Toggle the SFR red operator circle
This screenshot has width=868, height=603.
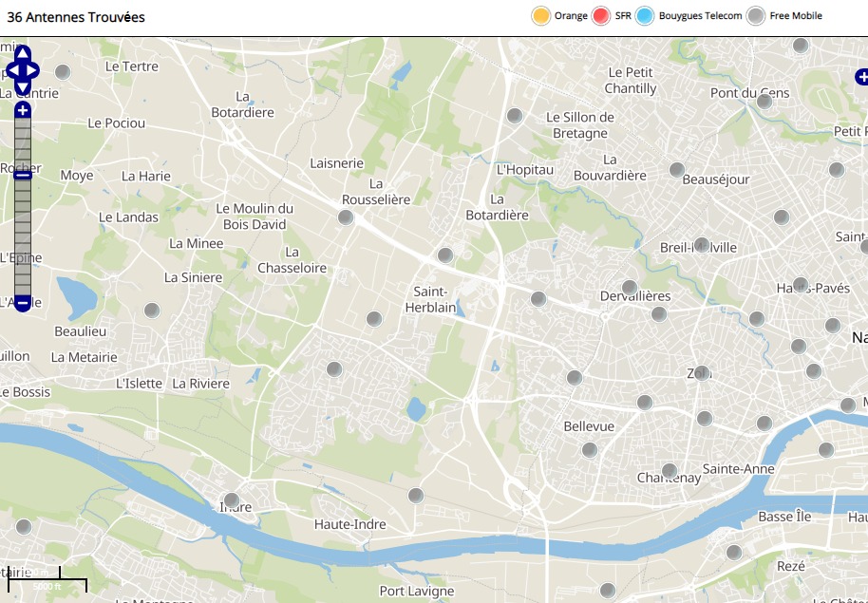tap(600, 16)
